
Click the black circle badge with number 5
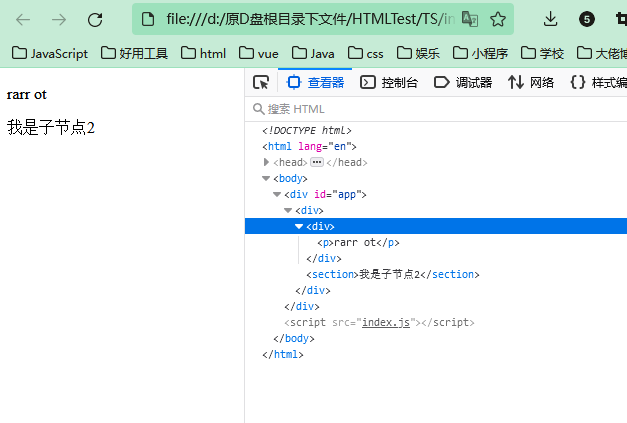[x=587, y=19]
